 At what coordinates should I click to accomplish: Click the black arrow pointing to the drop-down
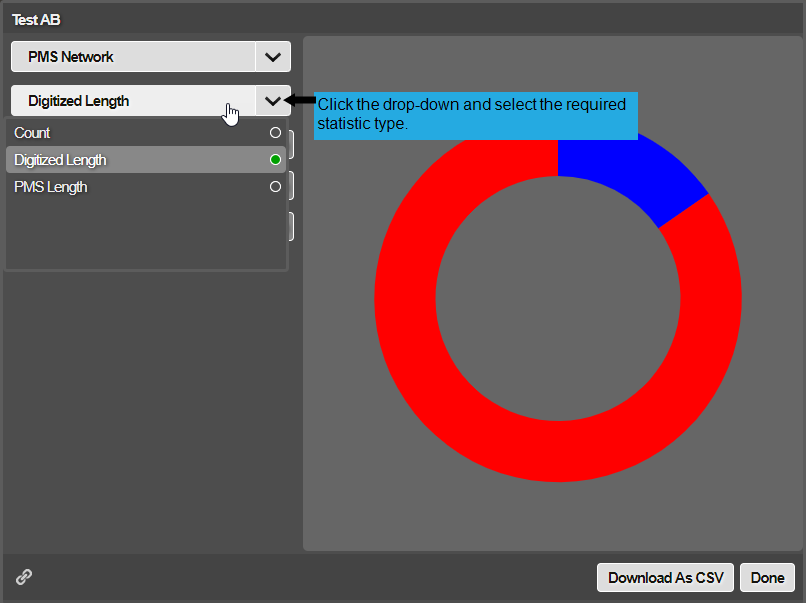click(302, 100)
